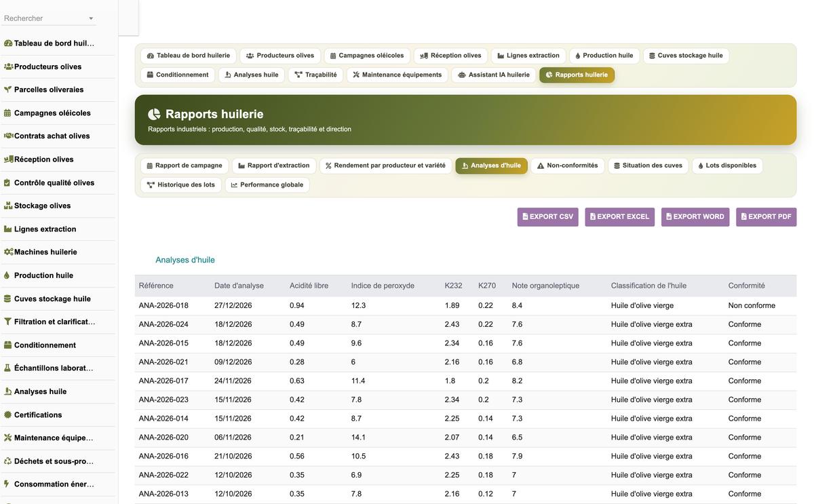Open Conditionnement top tab

click(x=178, y=75)
